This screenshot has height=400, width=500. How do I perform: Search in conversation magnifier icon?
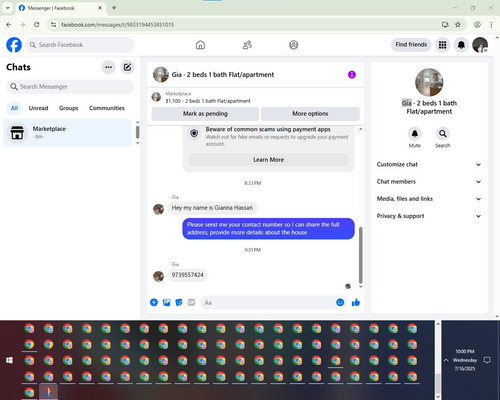point(443,134)
